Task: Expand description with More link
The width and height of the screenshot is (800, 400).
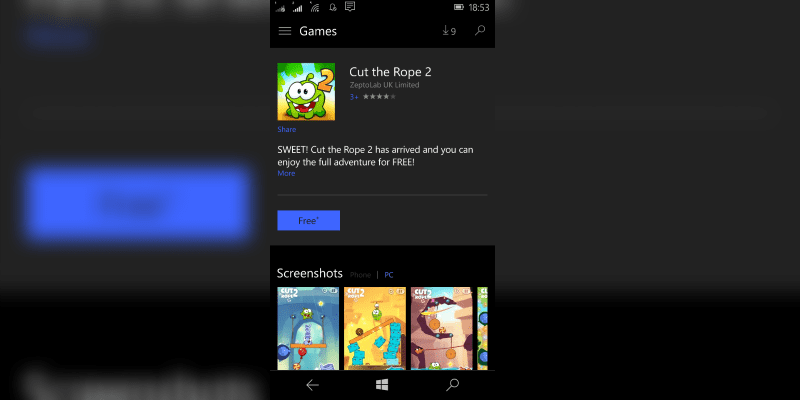Action: pyautogui.click(x=286, y=173)
